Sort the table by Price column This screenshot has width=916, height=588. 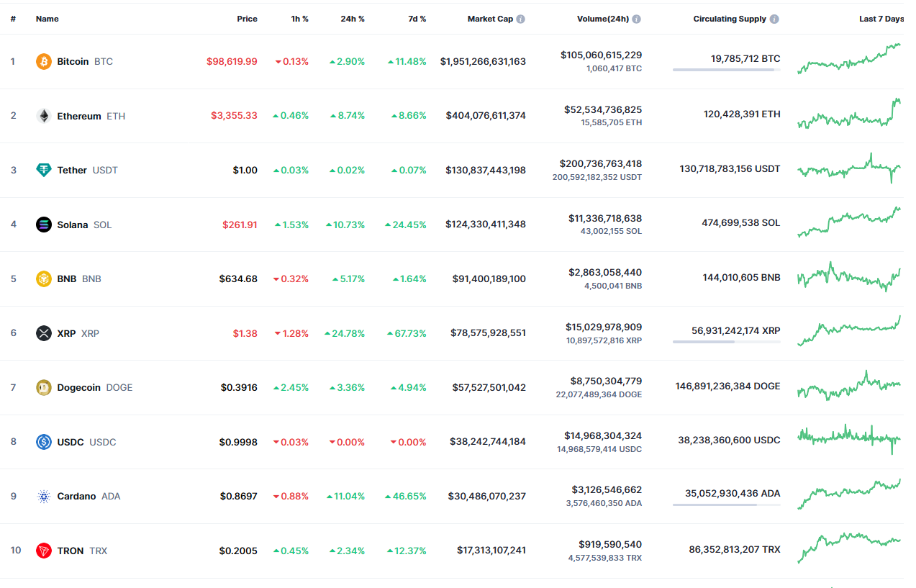click(247, 19)
